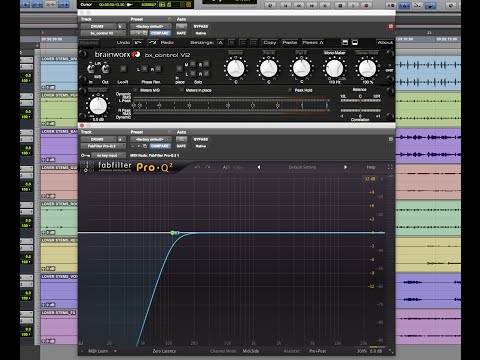Enable Meters M/S checkbox
The height and width of the screenshot is (360, 480).
135,90
